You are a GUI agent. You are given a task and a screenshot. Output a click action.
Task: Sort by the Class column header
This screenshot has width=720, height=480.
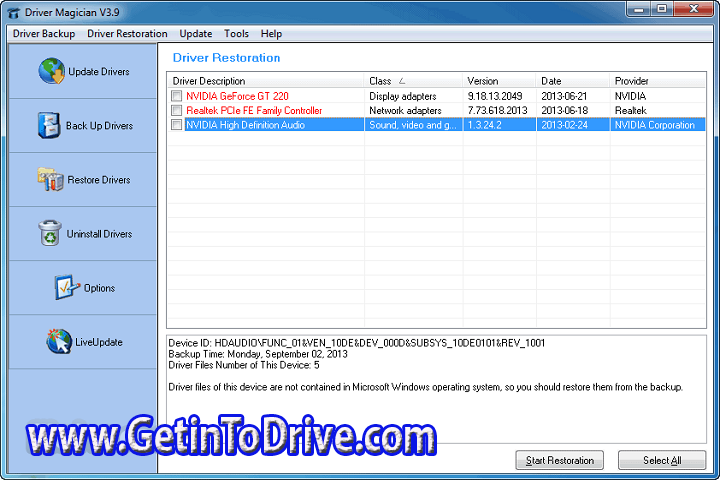tap(413, 81)
